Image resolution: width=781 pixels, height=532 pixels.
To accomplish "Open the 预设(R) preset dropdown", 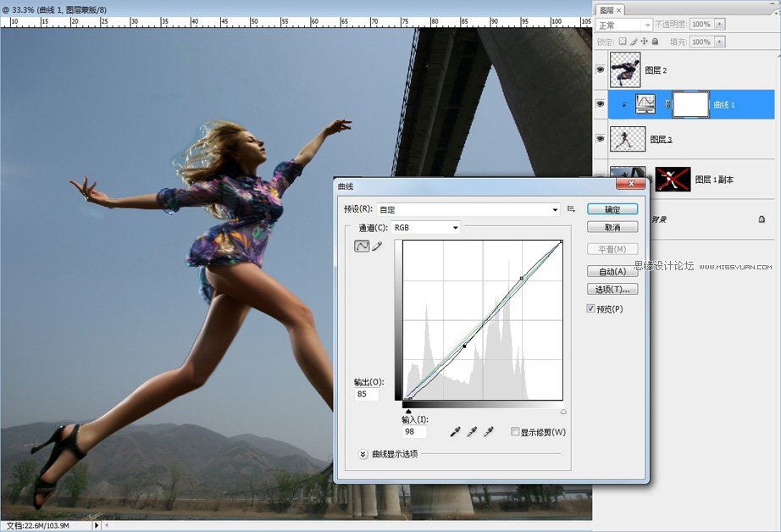I will [468, 210].
